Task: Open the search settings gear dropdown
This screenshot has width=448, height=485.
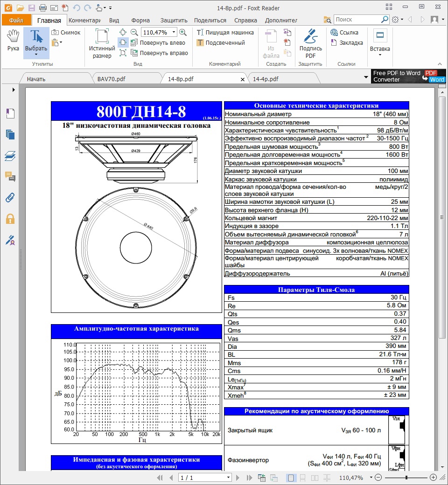Action: pos(397,20)
